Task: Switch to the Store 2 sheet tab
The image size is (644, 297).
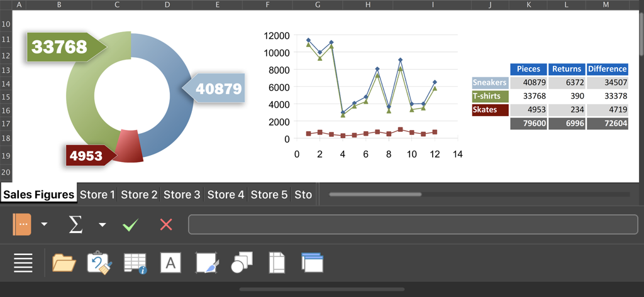Action: pyautogui.click(x=139, y=195)
